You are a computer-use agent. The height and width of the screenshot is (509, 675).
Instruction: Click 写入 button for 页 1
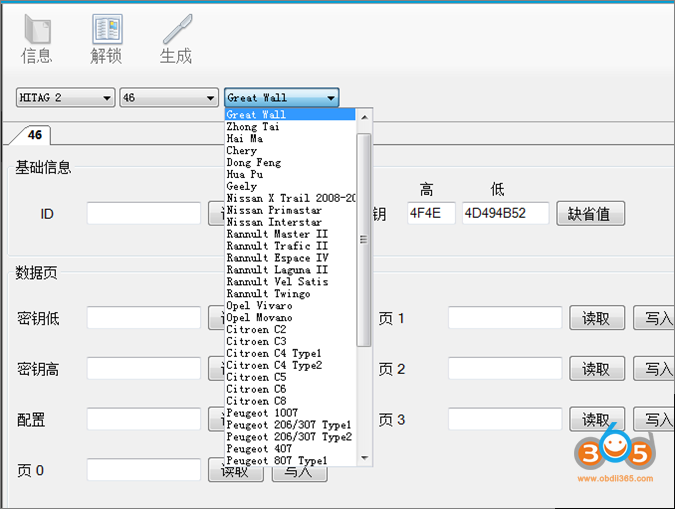tap(654, 318)
